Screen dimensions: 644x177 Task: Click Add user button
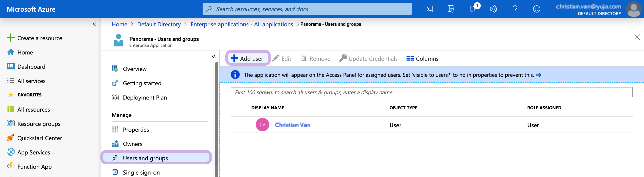pyautogui.click(x=247, y=59)
